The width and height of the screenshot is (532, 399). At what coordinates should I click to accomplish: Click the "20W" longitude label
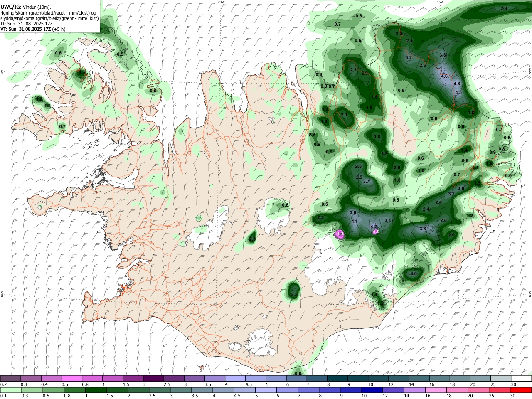pyautogui.click(x=221, y=2)
